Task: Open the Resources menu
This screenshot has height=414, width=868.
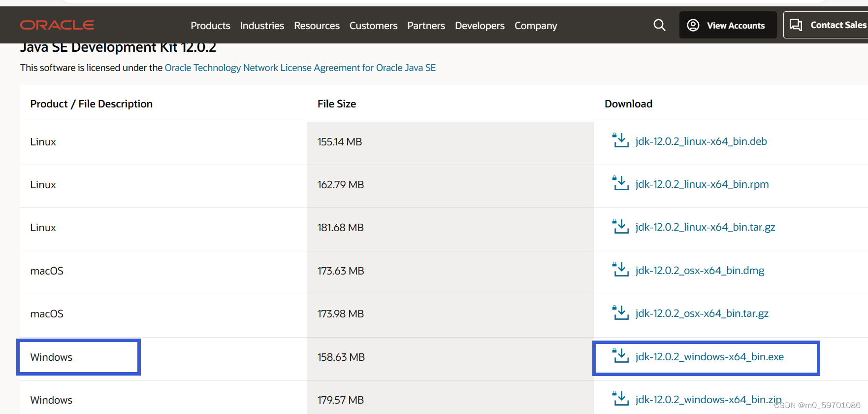Action: pos(317,26)
